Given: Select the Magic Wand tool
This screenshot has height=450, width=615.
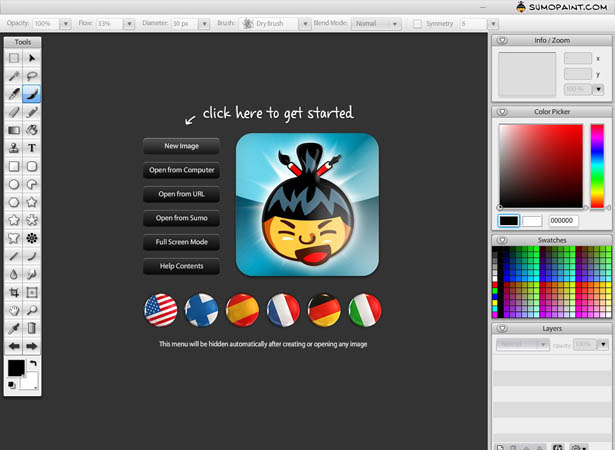Looking at the screenshot, I should tap(14, 76).
